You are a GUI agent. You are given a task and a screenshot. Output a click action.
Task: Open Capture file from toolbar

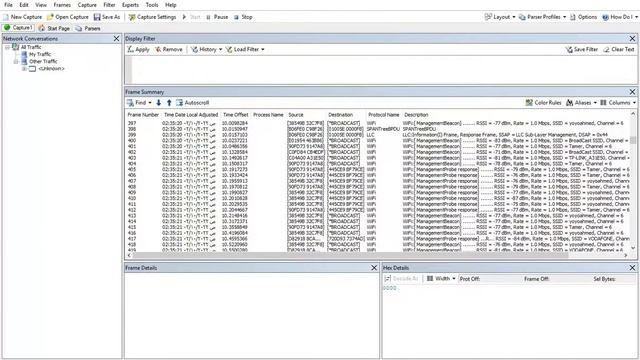(x=67, y=17)
